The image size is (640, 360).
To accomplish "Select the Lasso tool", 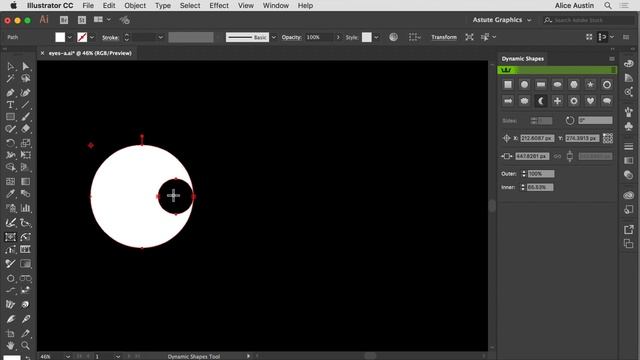I will 26,78.
